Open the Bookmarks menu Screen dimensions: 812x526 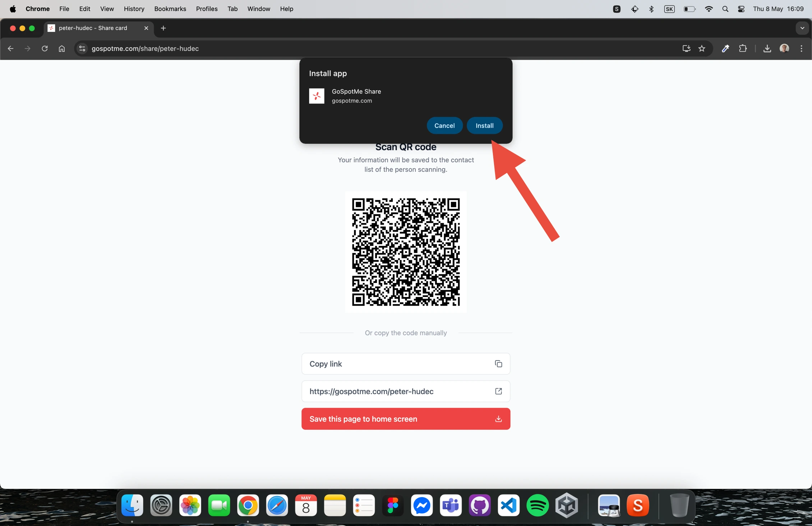coord(170,9)
